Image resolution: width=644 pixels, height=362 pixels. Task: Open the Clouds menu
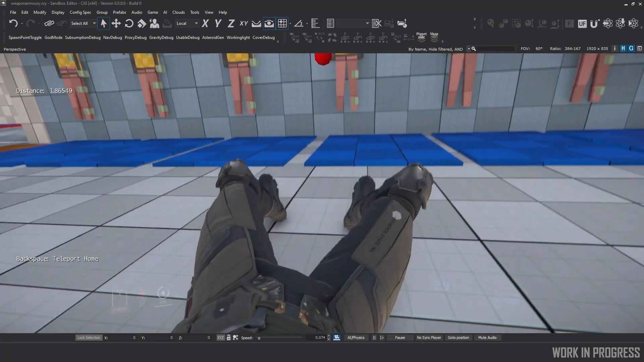178,12
